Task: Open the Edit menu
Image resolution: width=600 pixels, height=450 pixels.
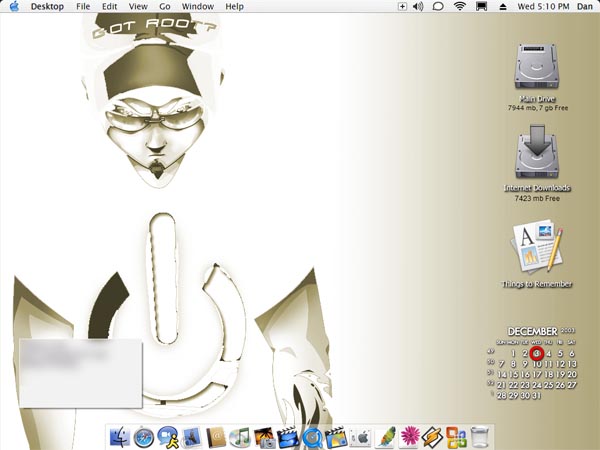Action: point(109,7)
